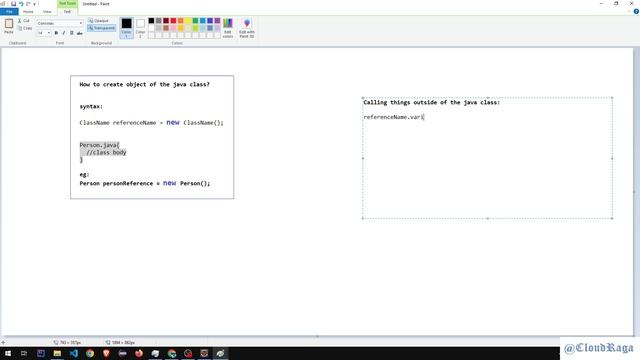Pick the orange color swatch
Viewport: 640px width, 360px height.
point(181,20)
